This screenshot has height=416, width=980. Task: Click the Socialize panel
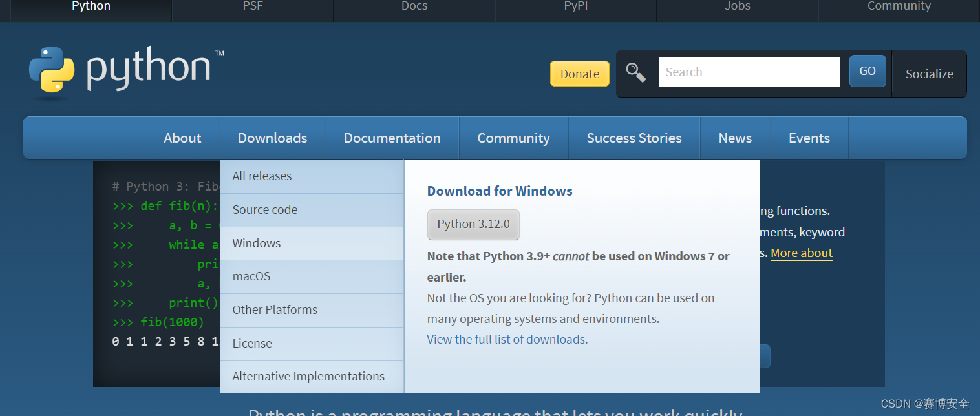click(929, 74)
